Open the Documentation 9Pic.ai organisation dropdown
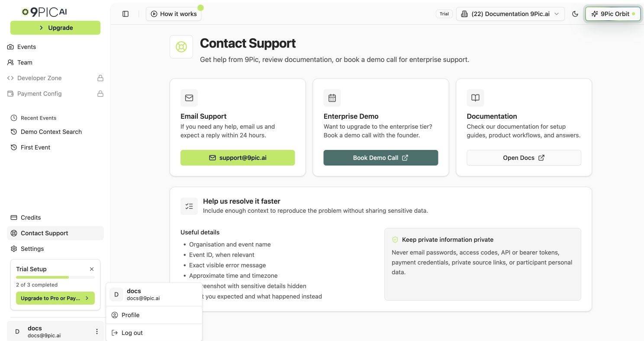Screen dimensions: 644x341 click(x=510, y=14)
